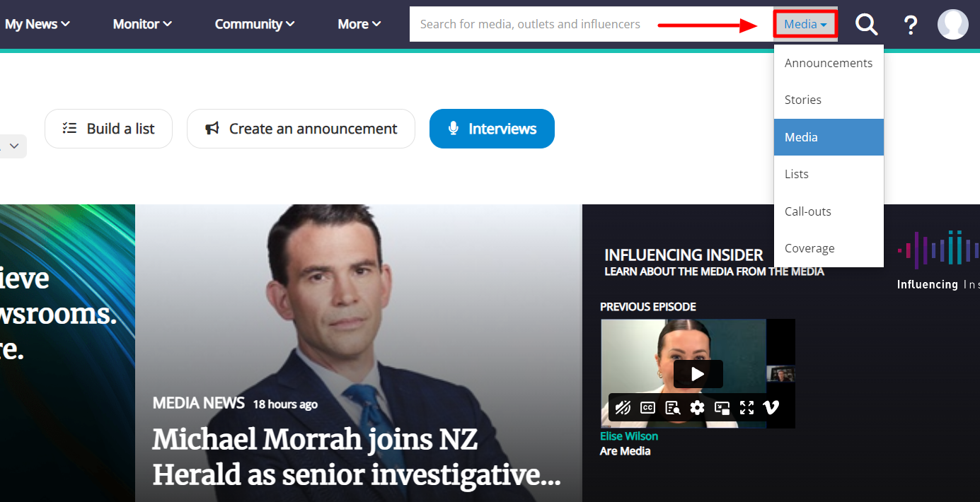Open the Elise Wilson link

click(629, 436)
